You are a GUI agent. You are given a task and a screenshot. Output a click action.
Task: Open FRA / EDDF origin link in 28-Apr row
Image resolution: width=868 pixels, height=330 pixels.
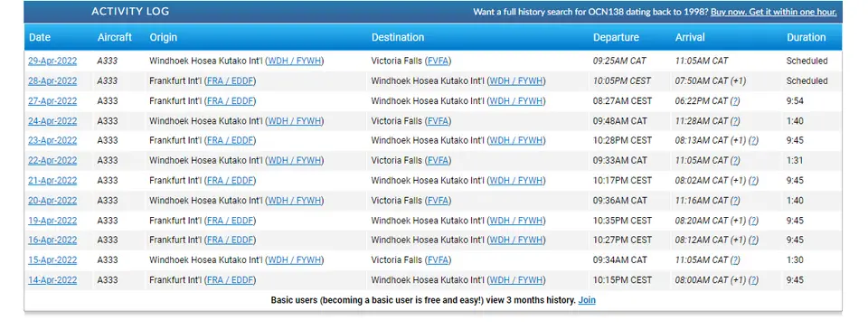[231, 80]
